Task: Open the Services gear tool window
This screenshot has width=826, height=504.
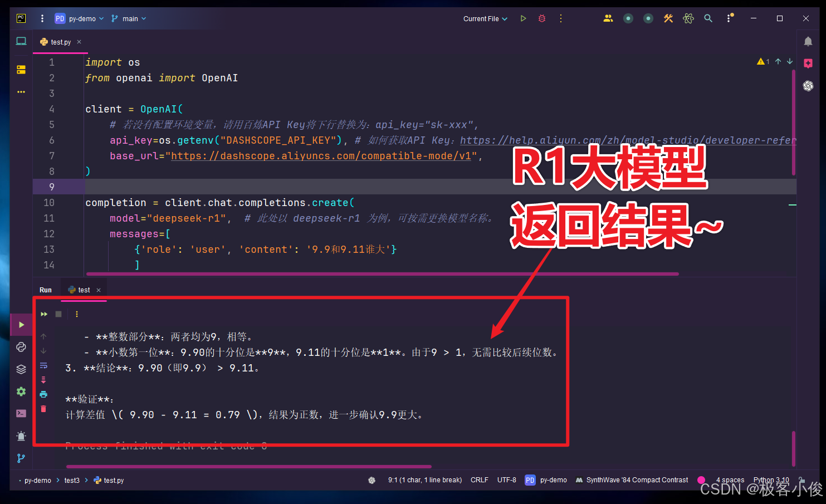Action: [x=21, y=392]
